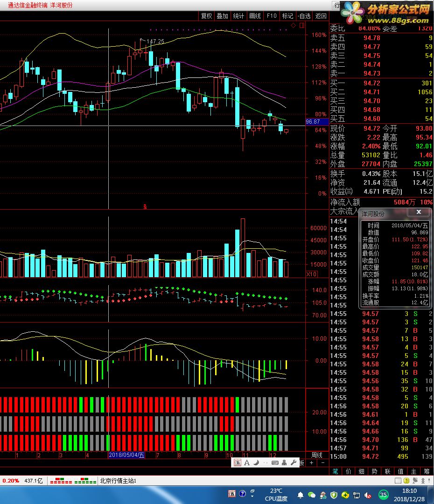Open the 统计 statistics tool
The image size is (434, 504).
[238, 16]
